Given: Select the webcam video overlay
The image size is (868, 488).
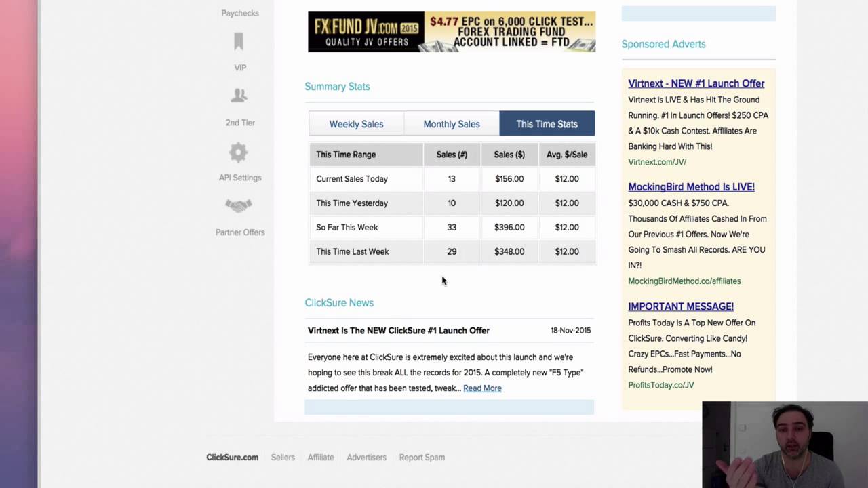Looking at the screenshot, I should point(785,445).
